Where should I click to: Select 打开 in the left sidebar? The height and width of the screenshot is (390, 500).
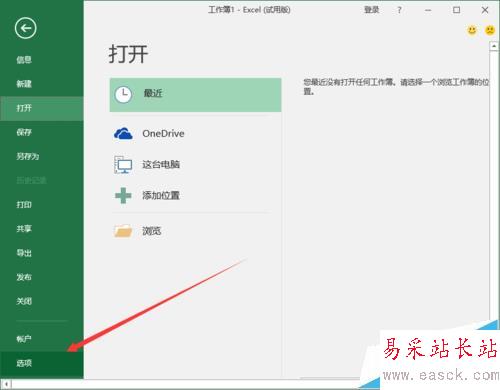coord(42,108)
